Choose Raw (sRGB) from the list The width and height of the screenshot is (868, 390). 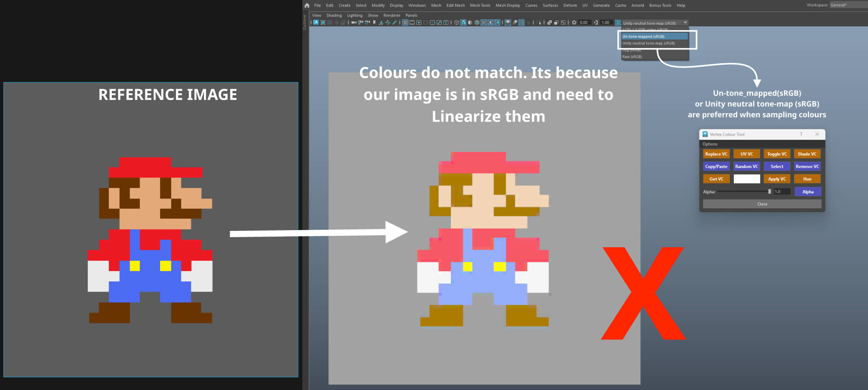(x=655, y=57)
